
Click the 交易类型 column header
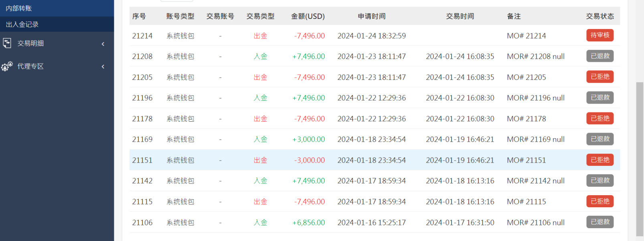(x=260, y=16)
